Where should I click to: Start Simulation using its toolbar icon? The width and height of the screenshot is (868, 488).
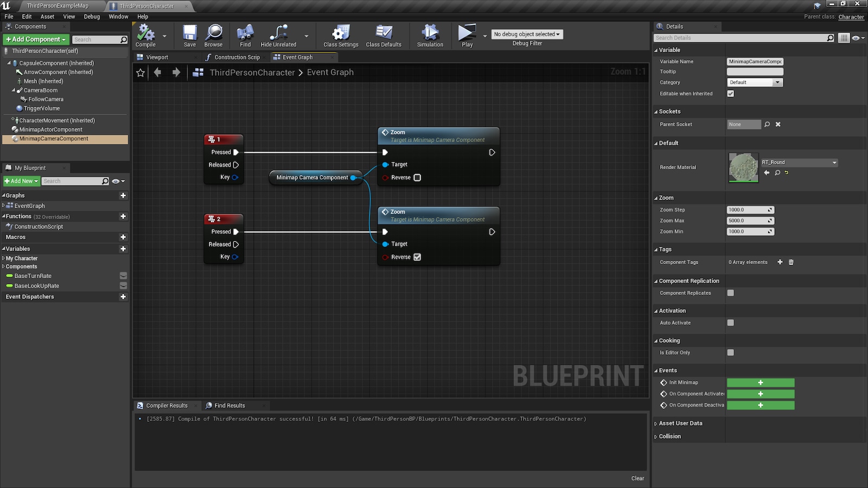(x=429, y=34)
